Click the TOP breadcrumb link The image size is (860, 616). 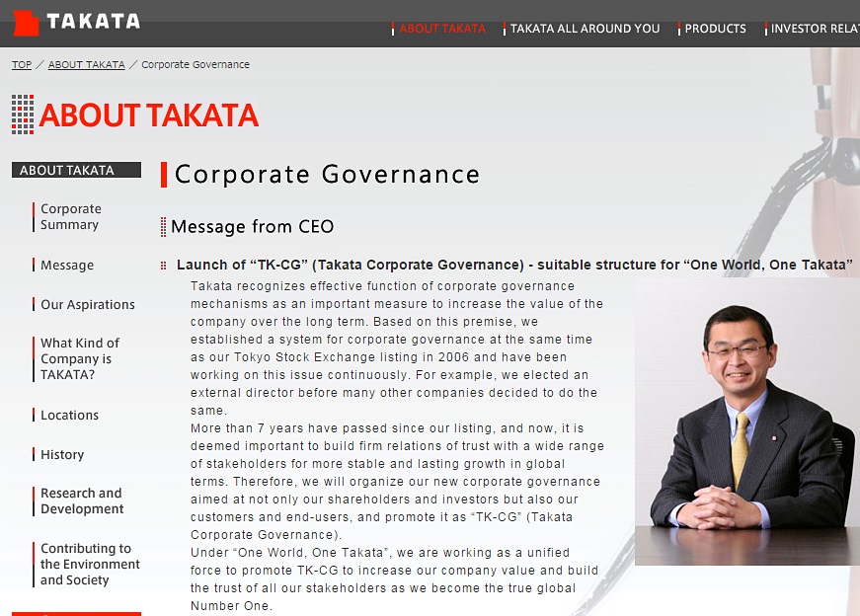click(22, 65)
